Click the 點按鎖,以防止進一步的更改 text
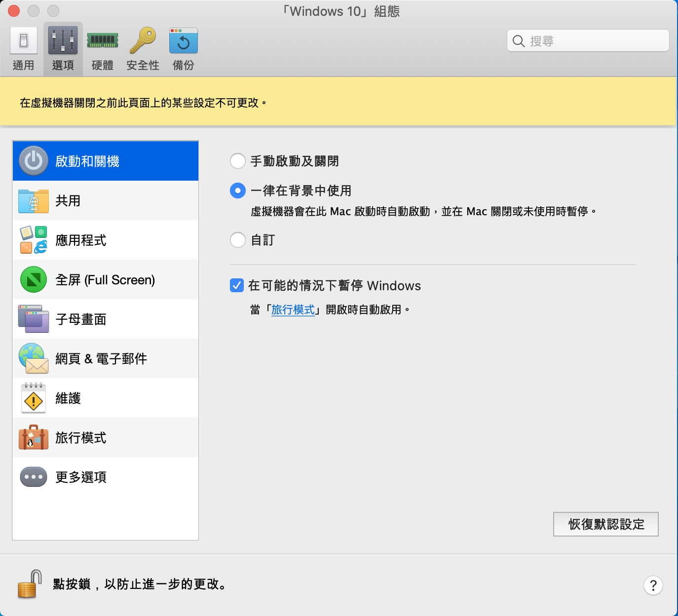 point(141,584)
